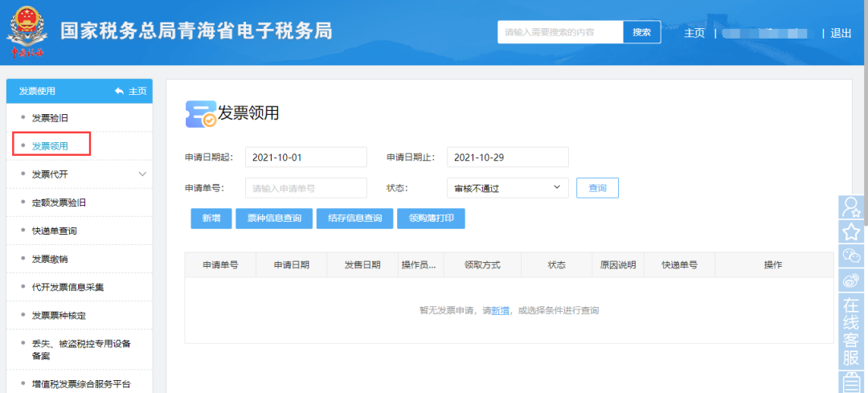The image size is (868, 393).
Task: Select 丢失、被盗税控专用设备备案 in sidebar
Action: pos(81,350)
